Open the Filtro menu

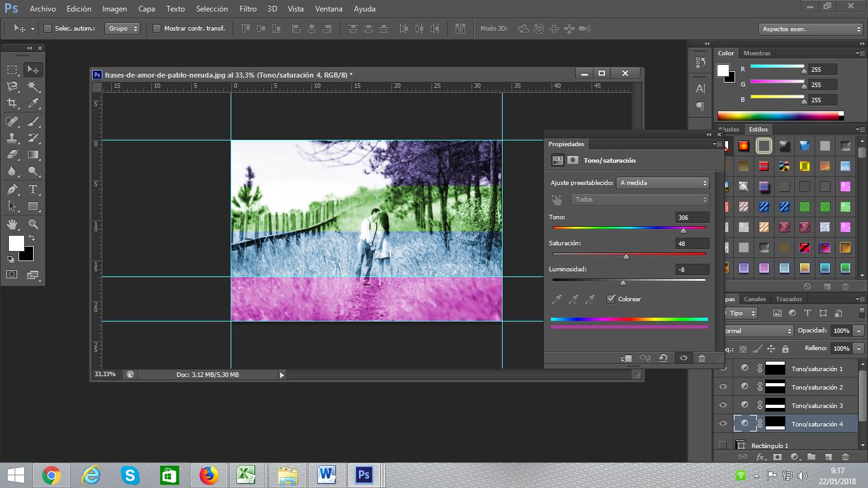pos(248,9)
